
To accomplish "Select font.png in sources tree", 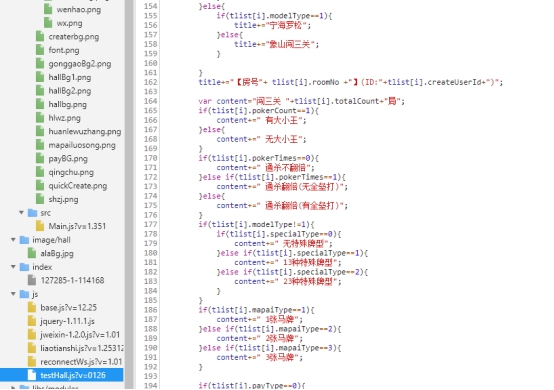I will 64,50.
